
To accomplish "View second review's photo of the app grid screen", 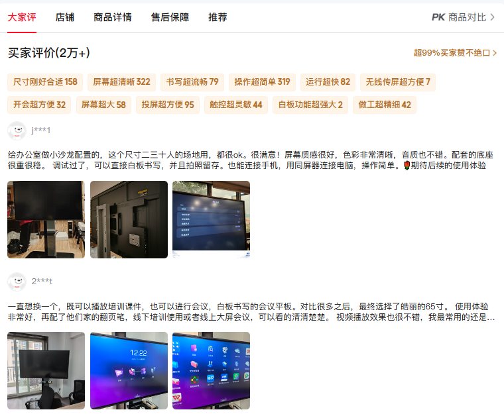I will [211, 370].
